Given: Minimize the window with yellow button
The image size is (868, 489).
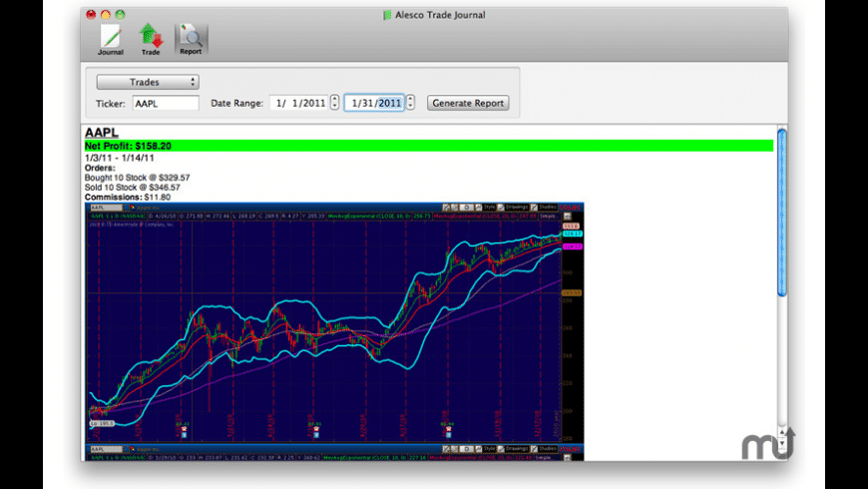Looking at the screenshot, I should 105,14.
